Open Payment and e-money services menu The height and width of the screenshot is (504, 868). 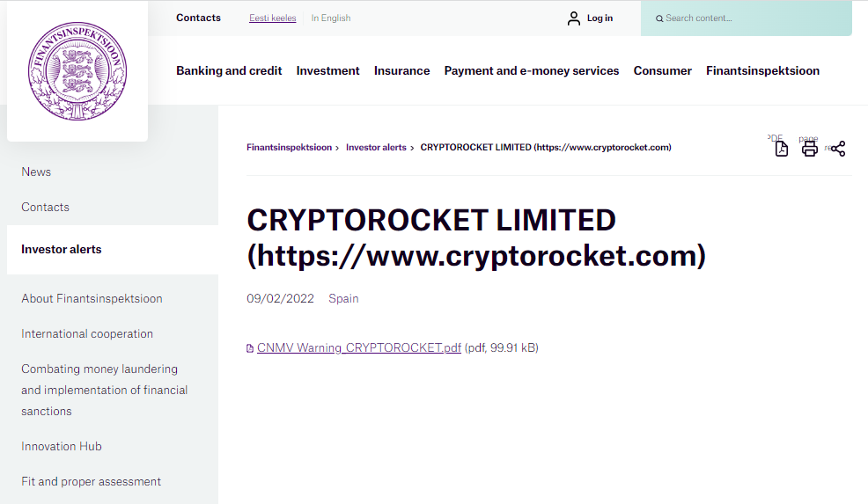[x=532, y=70]
